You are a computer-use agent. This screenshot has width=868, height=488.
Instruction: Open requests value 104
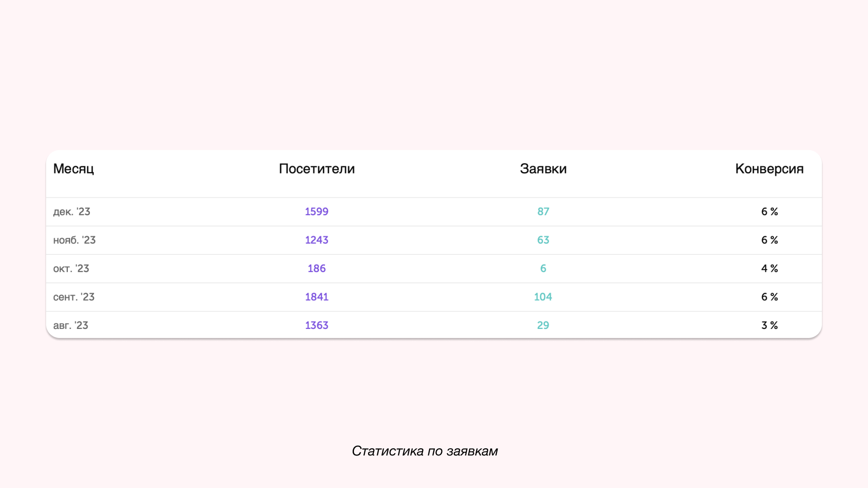pyautogui.click(x=543, y=297)
